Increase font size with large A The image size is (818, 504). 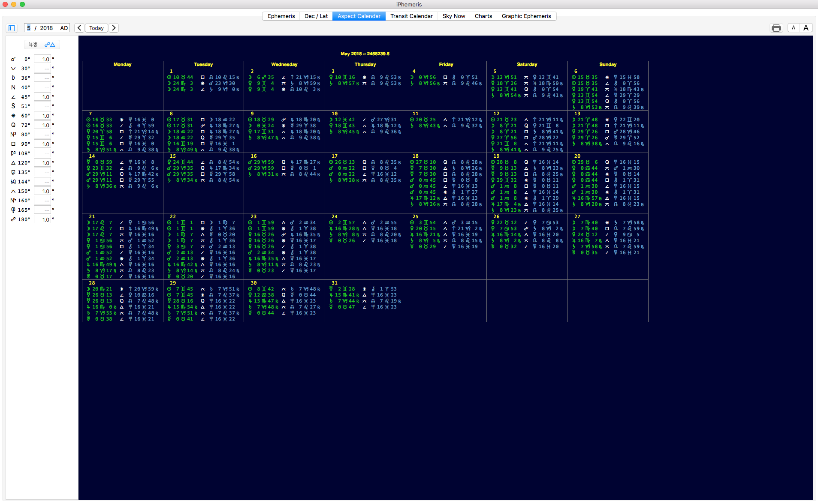click(x=806, y=28)
